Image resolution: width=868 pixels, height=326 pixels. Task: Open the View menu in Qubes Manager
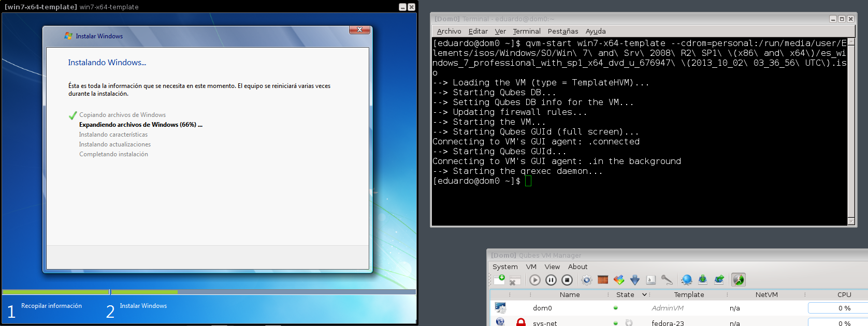pyautogui.click(x=552, y=266)
